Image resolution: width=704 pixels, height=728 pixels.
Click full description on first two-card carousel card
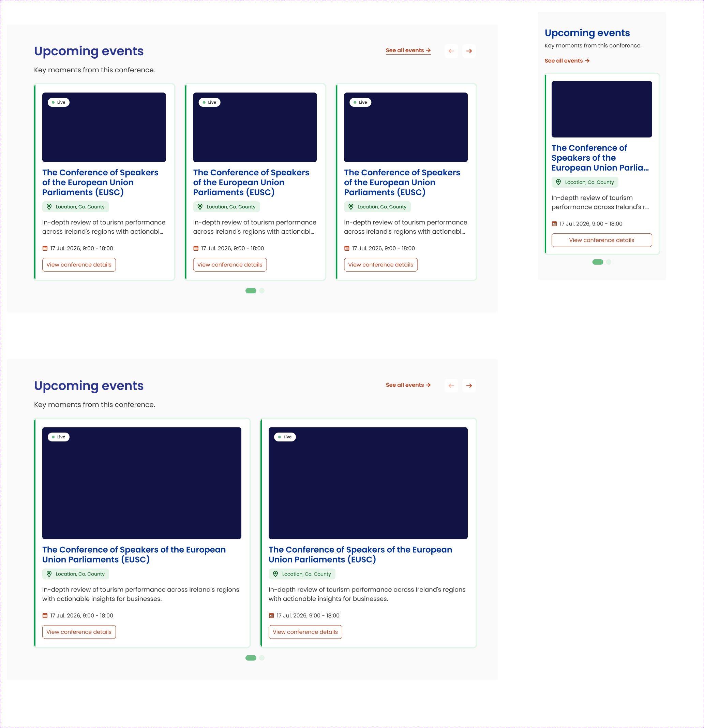(x=141, y=594)
